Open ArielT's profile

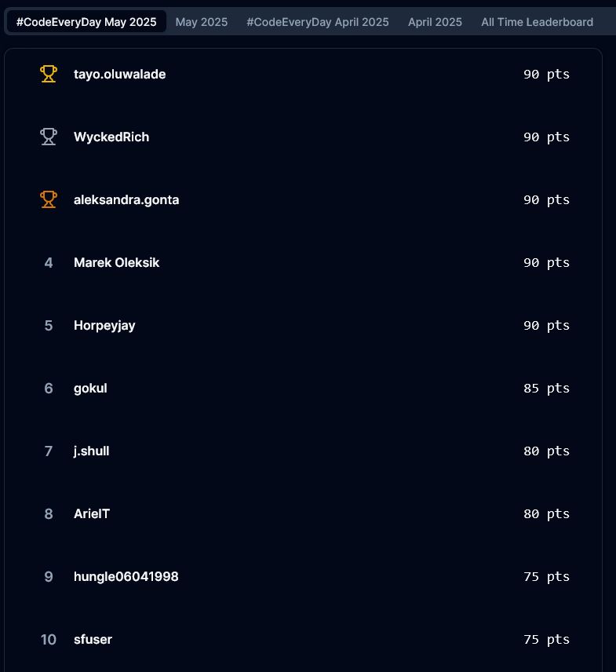[x=92, y=513]
